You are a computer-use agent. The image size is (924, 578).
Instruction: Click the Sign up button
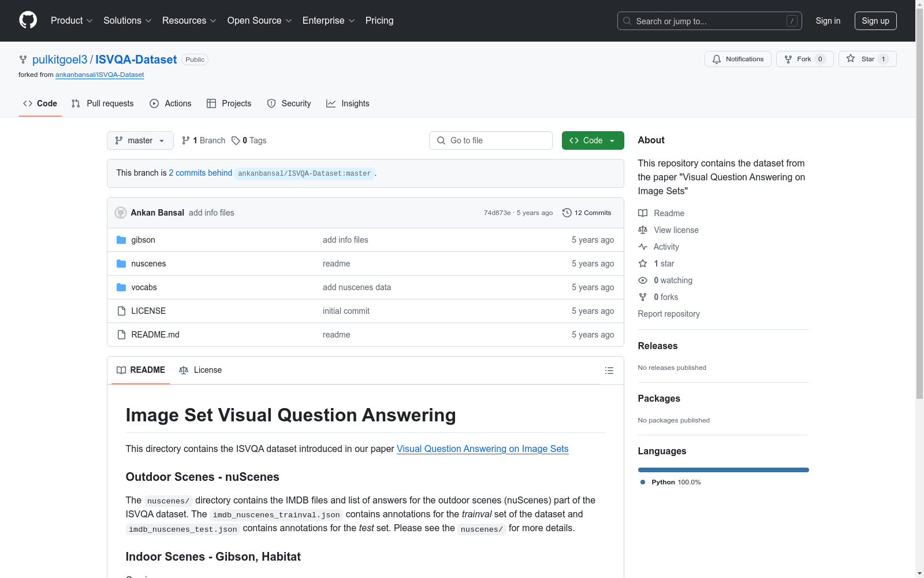pyautogui.click(x=875, y=21)
